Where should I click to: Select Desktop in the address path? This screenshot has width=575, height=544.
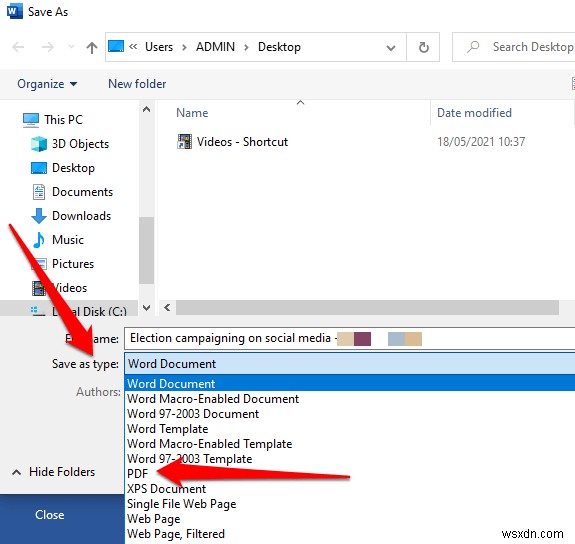[x=279, y=47]
